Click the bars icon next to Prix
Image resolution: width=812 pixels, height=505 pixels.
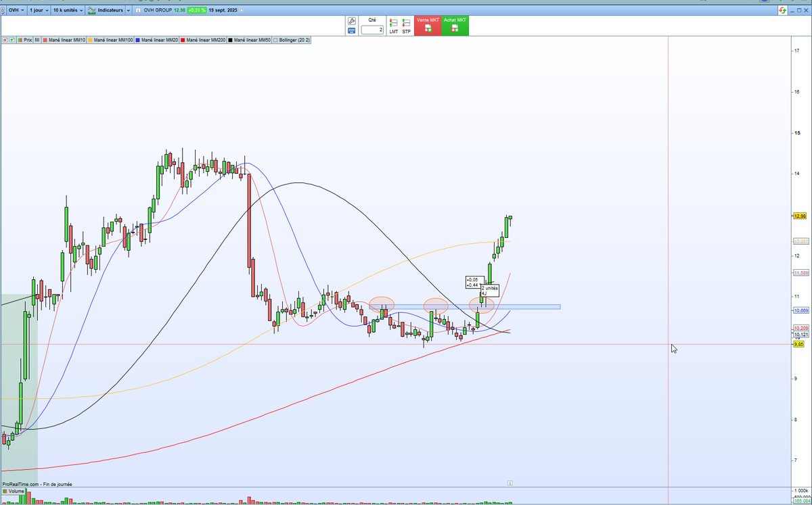pos(37,41)
